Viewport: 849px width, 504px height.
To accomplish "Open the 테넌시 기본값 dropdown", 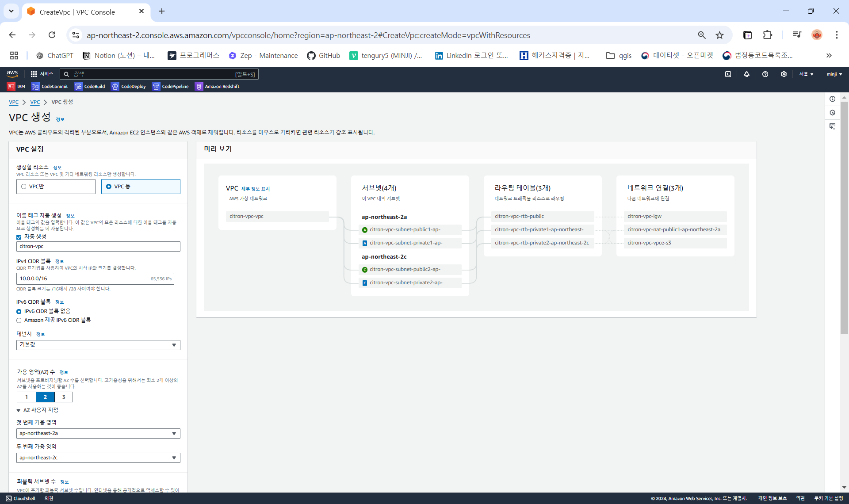I will point(98,345).
